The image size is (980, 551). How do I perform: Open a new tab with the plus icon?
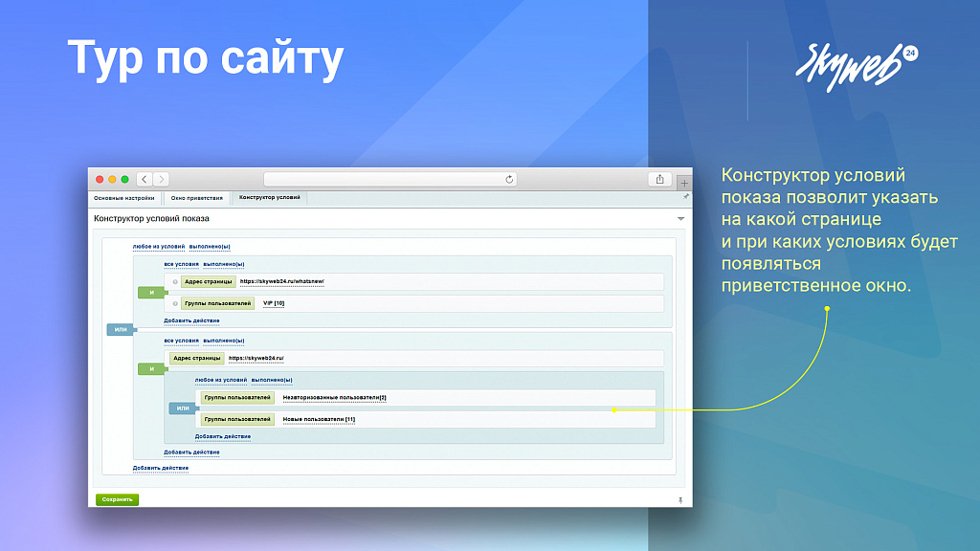tap(684, 182)
